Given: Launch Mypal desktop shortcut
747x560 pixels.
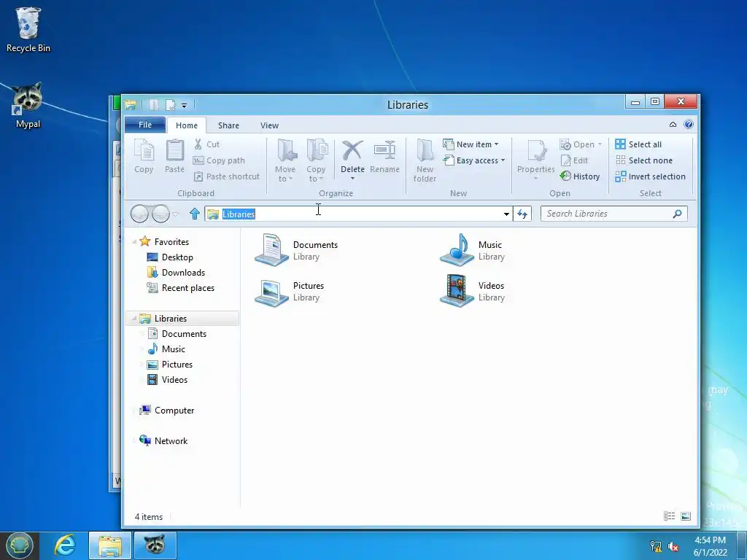Looking at the screenshot, I should coord(28,105).
